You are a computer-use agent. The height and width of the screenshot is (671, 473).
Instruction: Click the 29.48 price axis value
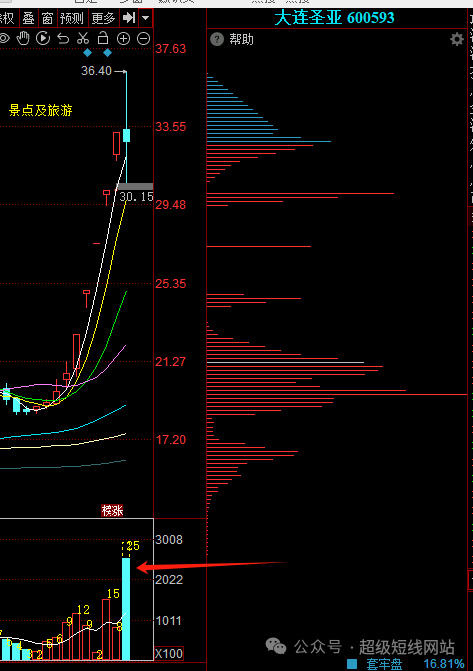[171, 205]
